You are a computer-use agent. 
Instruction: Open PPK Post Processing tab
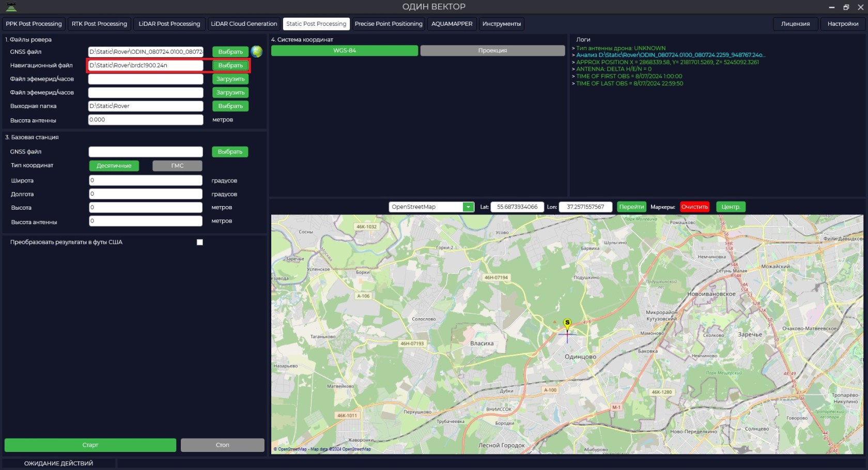tap(34, 24)
